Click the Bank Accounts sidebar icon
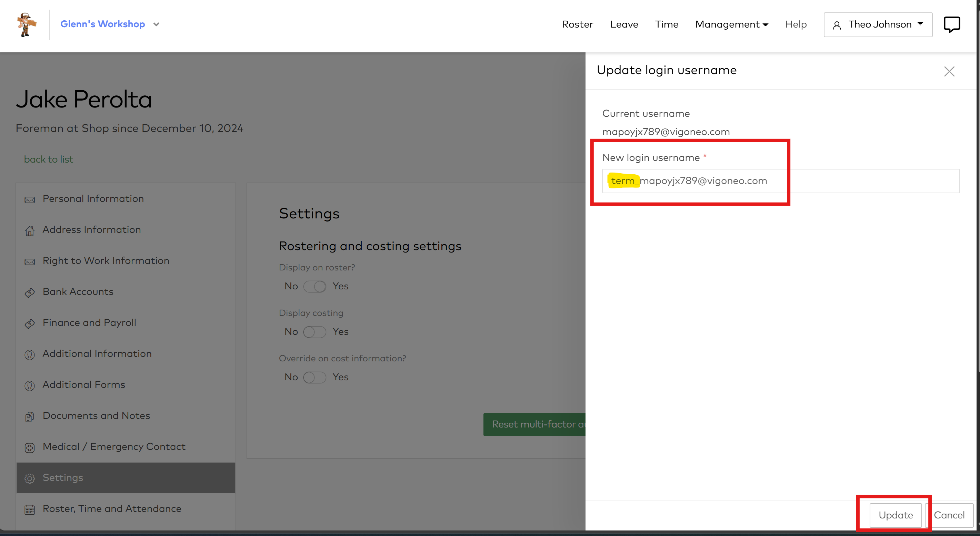 (30, 292)
